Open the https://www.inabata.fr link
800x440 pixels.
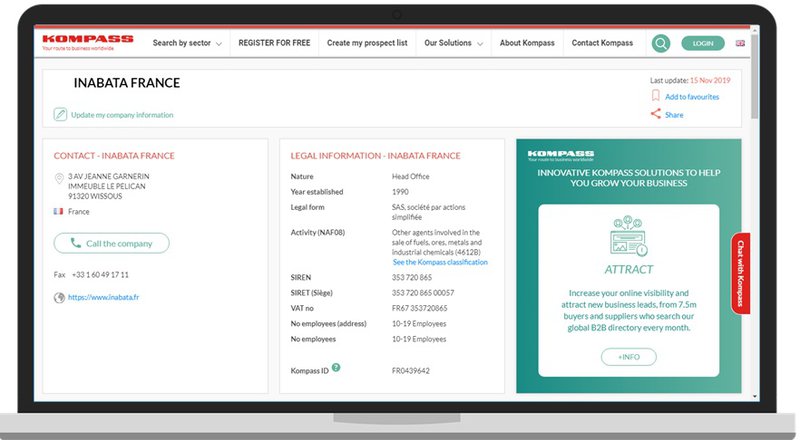[x=103, y=297]
